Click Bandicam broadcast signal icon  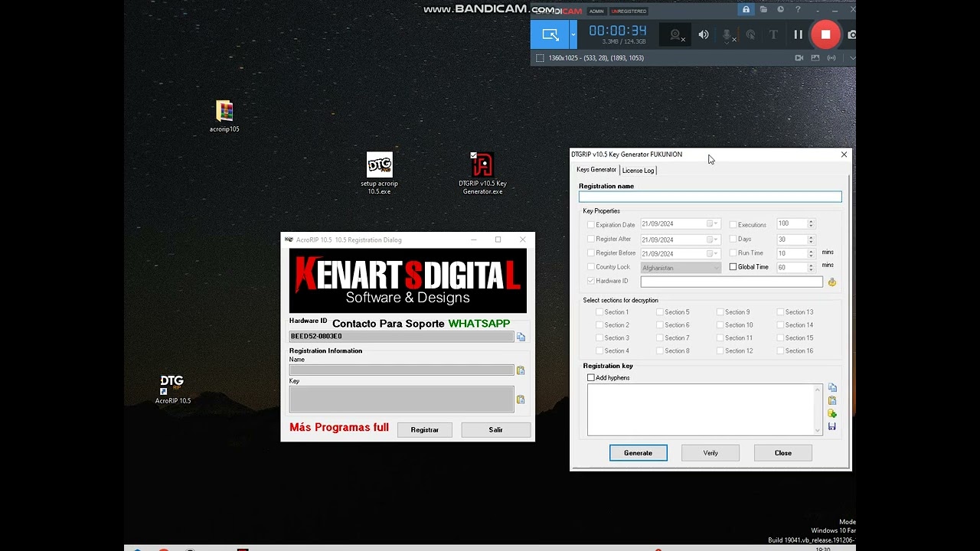(x=831, y=58)
